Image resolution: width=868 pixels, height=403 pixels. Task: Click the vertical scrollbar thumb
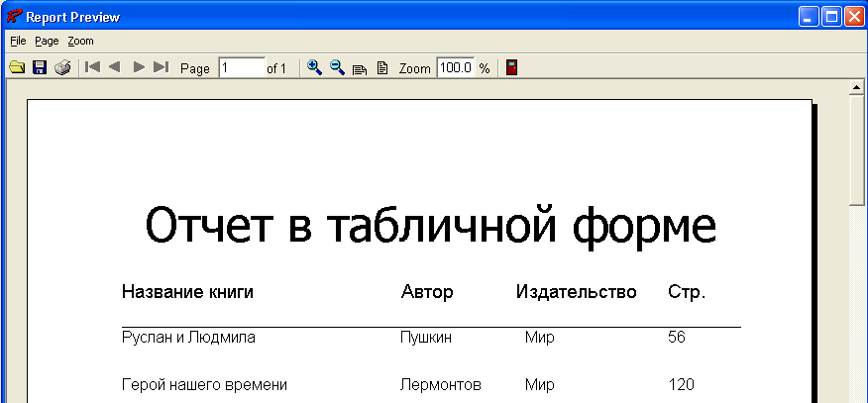pos(857,151)
